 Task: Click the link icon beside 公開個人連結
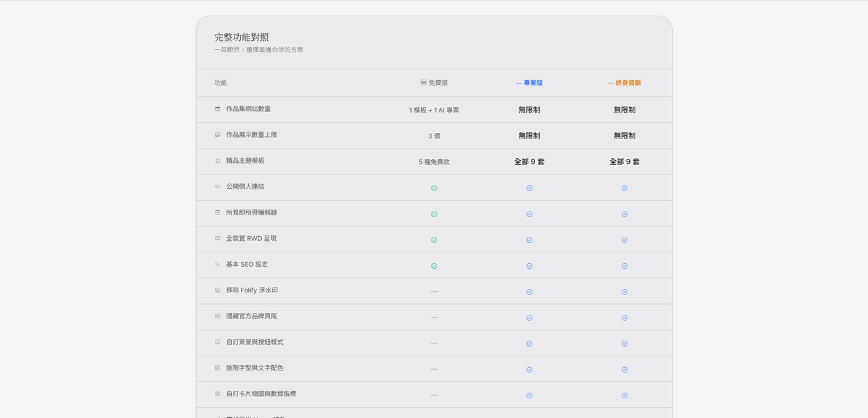(x=218, y=187)
